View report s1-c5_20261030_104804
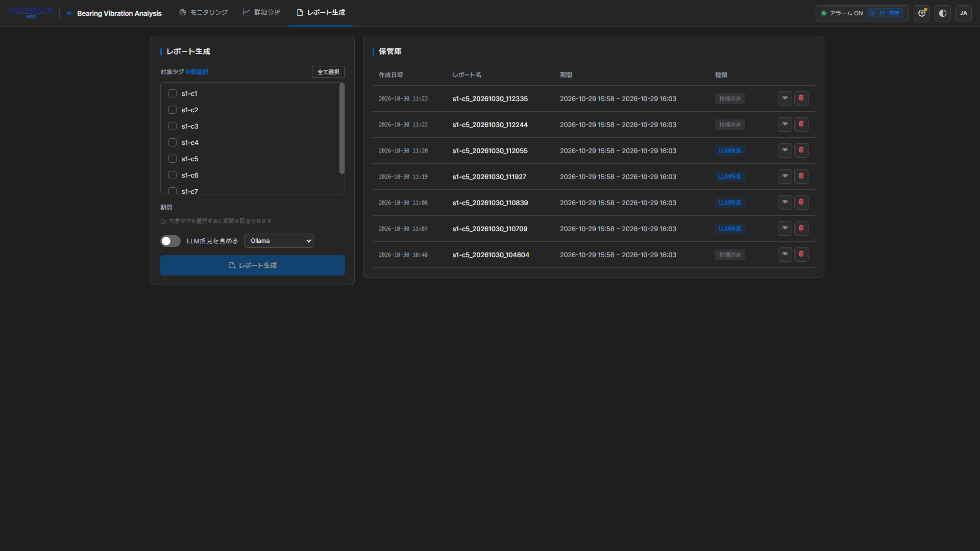Screen dimensions: 980x551 (x=785, y=255)
